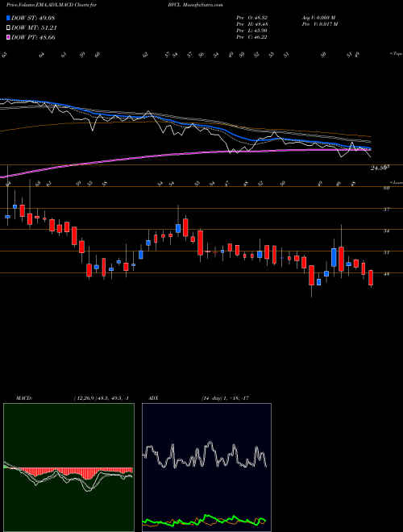Select the 'DOW ST: 49.08' legend label
The height and width of the screenshot is (532, 403).
pyautogui.click(x=33, y=19)
